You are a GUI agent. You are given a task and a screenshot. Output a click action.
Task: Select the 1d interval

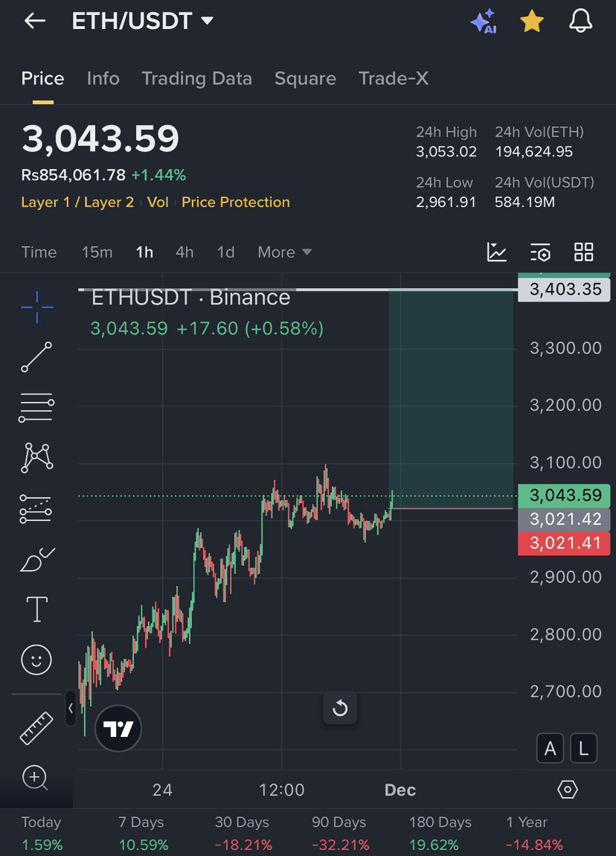click(x=226, y=252)
